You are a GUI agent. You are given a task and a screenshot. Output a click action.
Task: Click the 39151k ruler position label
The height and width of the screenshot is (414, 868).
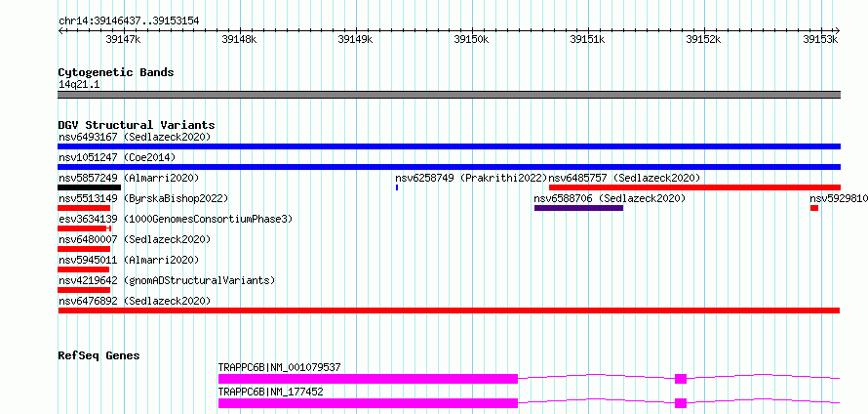[587, 39]
